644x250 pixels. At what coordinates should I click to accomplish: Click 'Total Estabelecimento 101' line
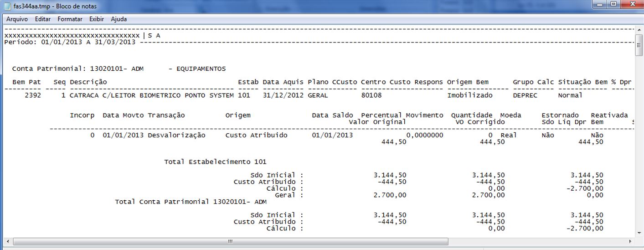(x=215, y=161)
